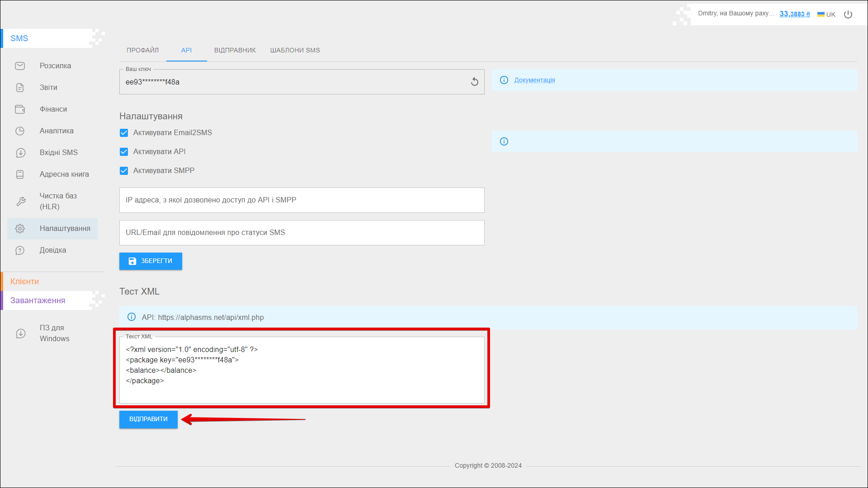The image size is (868, 488).
Task: Collapse the Завантаження sidebar section
Action: [x=38, y=300]
